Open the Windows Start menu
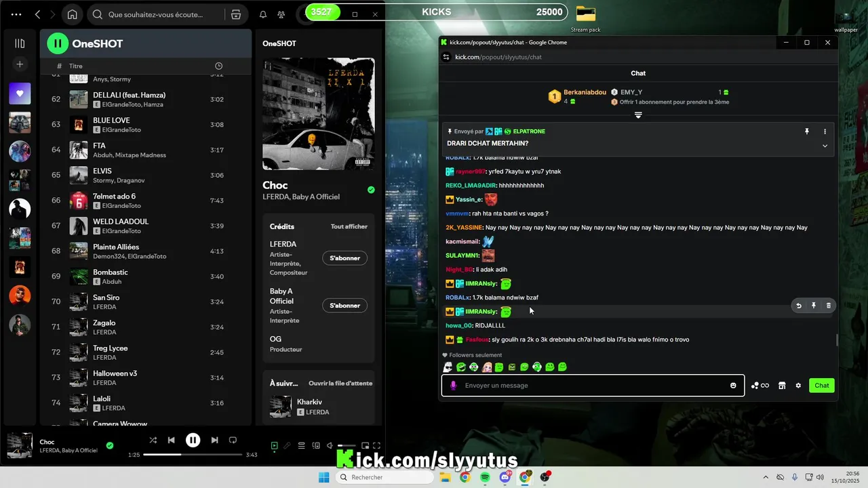This screenshot has width=868, height=488. tap(324, 477)
